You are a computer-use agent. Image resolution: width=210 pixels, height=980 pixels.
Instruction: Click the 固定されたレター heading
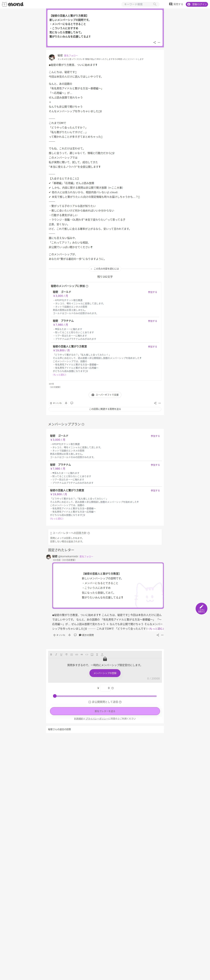61,550
